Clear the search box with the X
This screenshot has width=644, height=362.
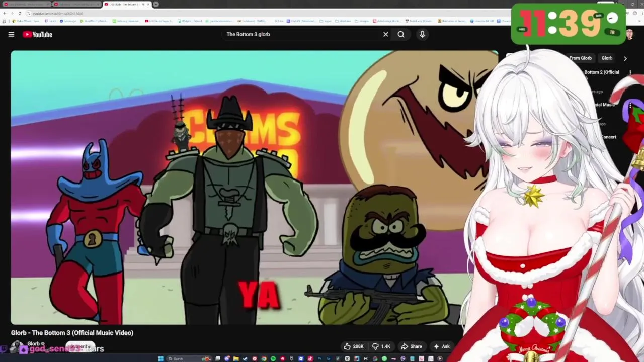(x=386, y=34)
